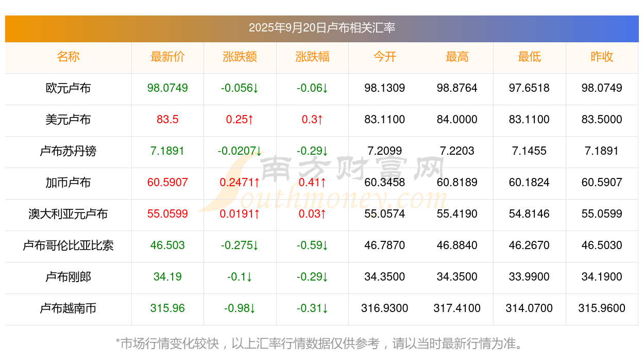This screenshot has height=360, width=644.
Task: Click opening value 46.7870
Action: [x=385, y=246]
